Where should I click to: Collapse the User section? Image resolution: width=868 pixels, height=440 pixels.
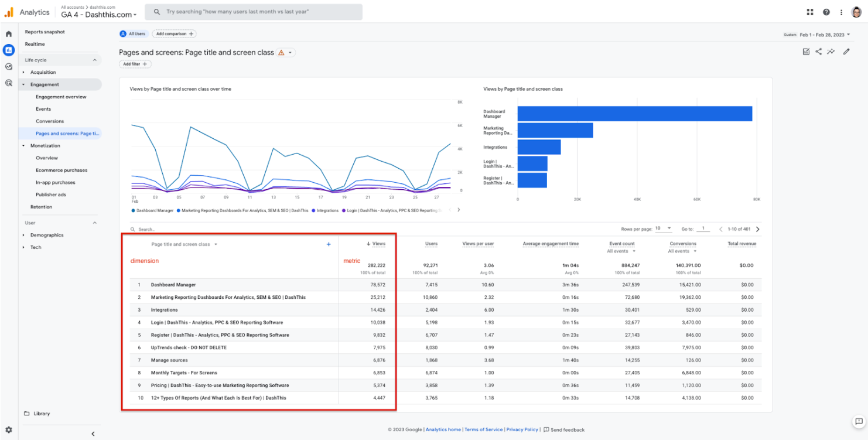(x=95, y=223)
